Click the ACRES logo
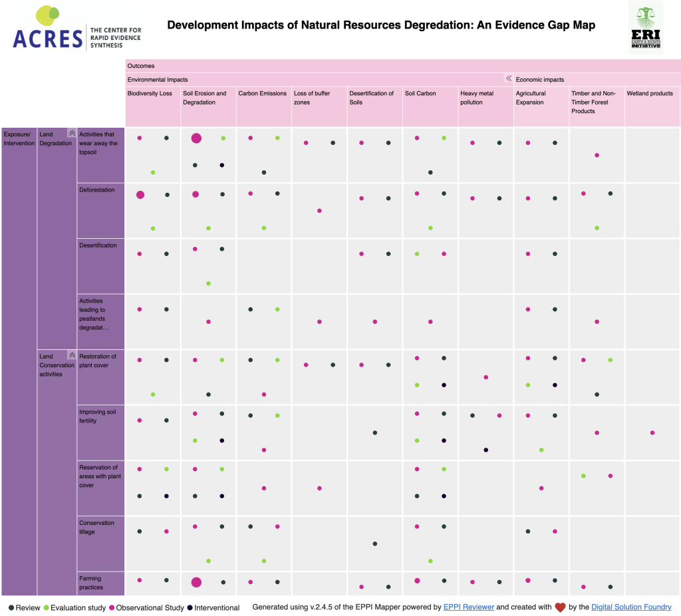Viewport: 681px width, 616px height. click(x=77, y=27)
